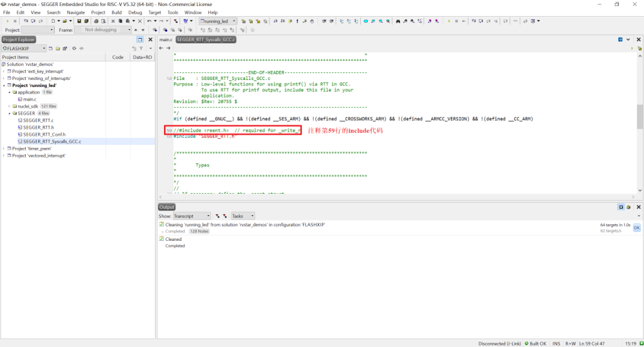Viewport: 644px width, 347px height.
Task: Click the 'Disconnected (J-Link)' status text
Action: 500,343
